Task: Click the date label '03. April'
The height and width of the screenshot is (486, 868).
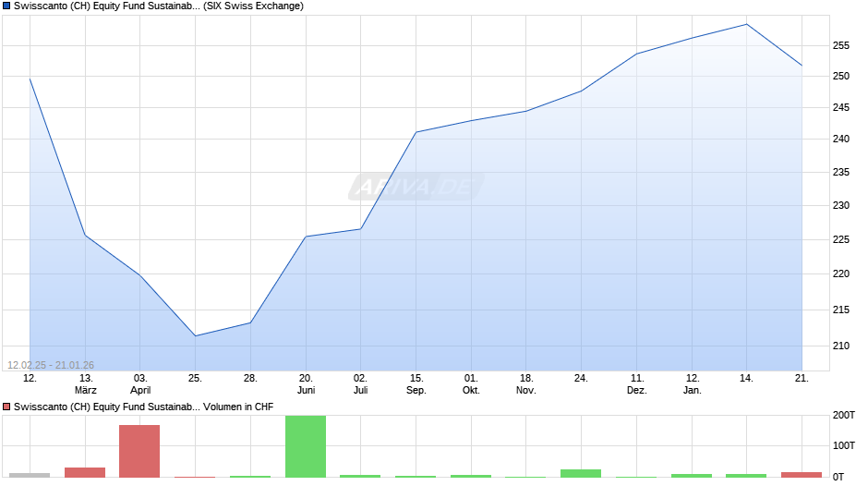Action: (x=140, y=384)
